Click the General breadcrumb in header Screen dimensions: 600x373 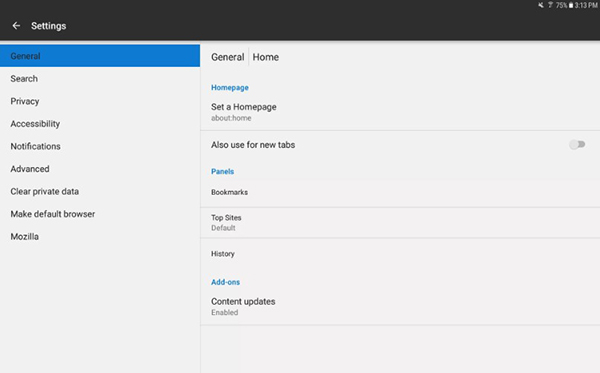point(227,57)
